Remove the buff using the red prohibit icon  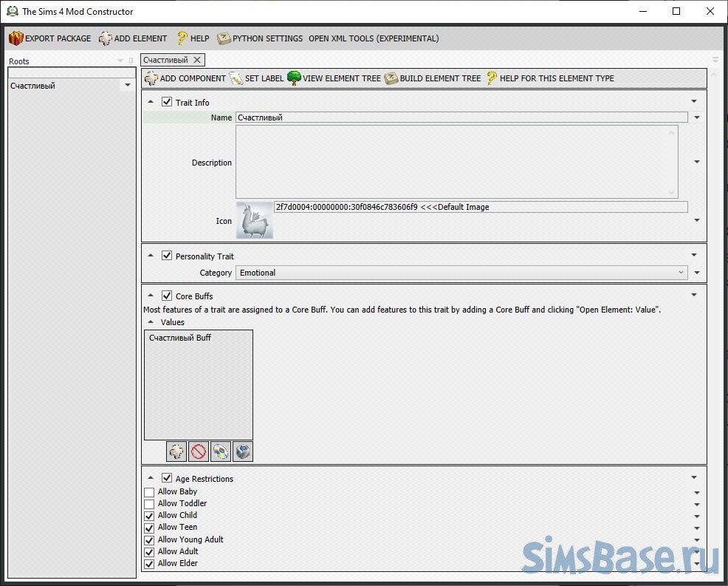tap(198, 452)
